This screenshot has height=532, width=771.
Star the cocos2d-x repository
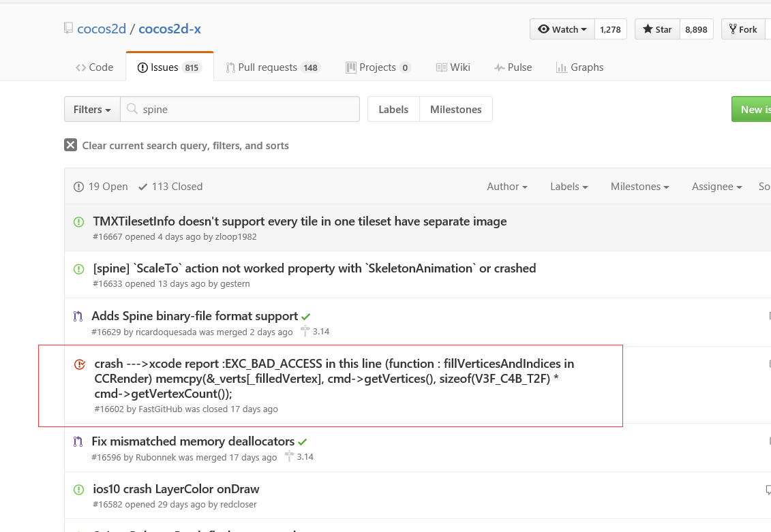click(x=657, y=29)
